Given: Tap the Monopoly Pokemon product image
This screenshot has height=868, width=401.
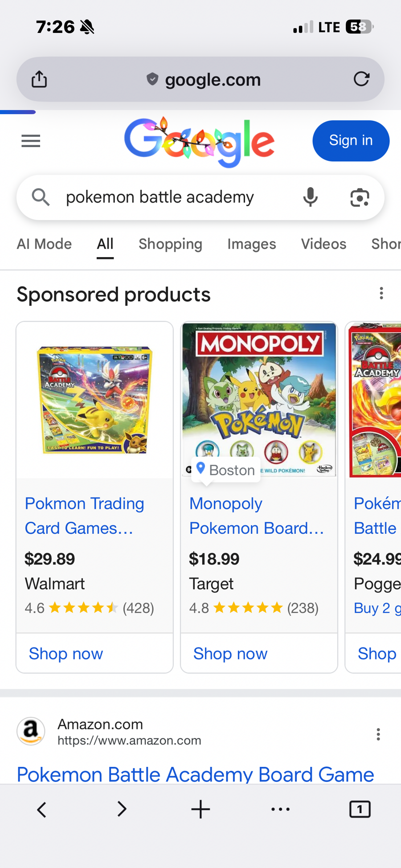Looking at the screenshot, I should [x=259, y=392].
